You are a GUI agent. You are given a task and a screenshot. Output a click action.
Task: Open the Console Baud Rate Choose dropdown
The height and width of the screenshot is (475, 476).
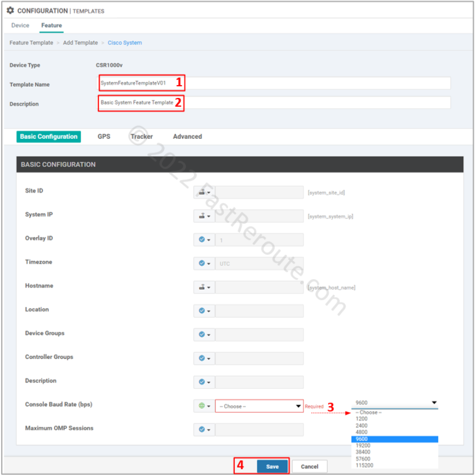pos(259,406)
